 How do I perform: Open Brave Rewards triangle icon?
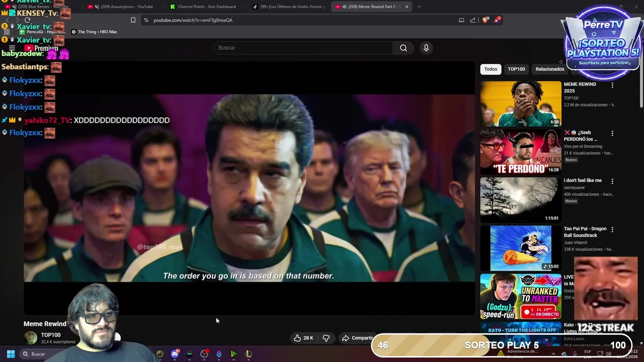point(497,20)
